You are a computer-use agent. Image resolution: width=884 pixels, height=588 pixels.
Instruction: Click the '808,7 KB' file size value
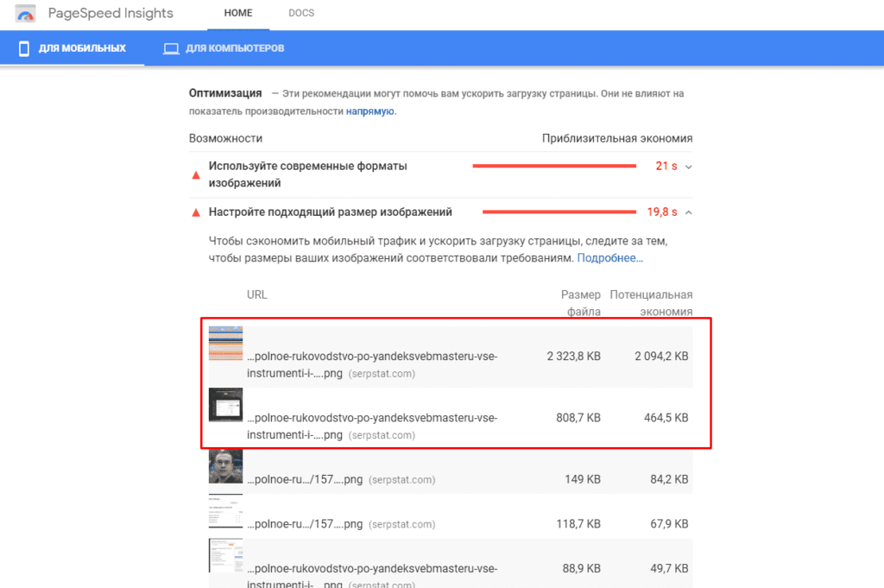click(x=578, y=418)
